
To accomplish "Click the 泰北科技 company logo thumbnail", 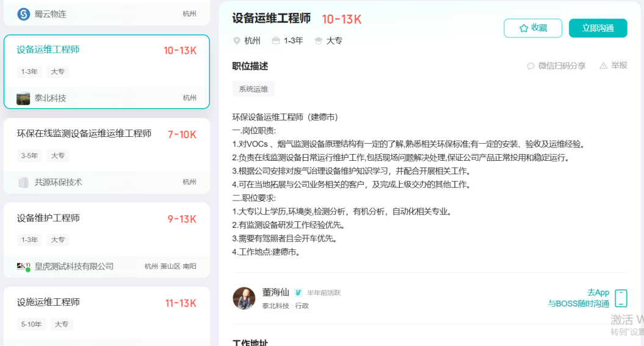I will [x=23, y=98].
